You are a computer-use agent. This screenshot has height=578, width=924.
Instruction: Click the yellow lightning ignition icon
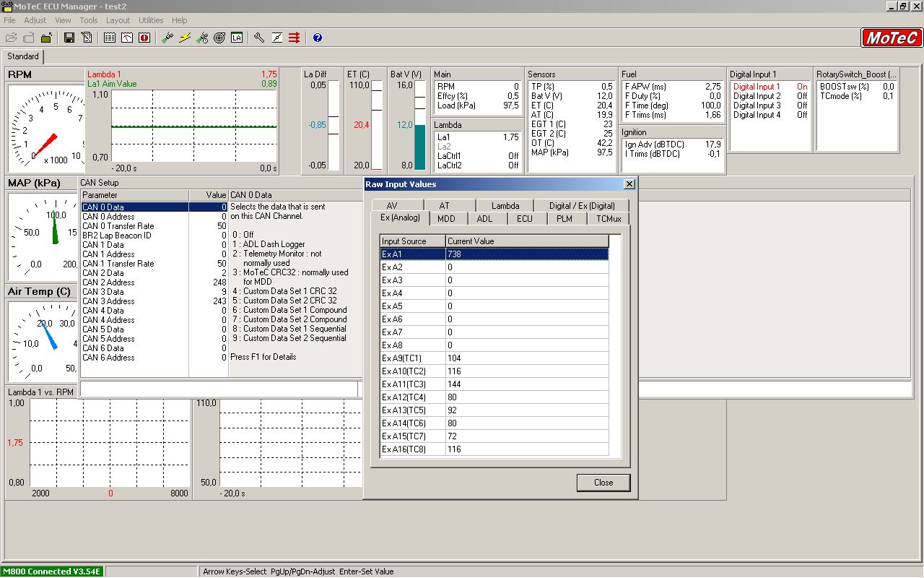tap(185, 38)
